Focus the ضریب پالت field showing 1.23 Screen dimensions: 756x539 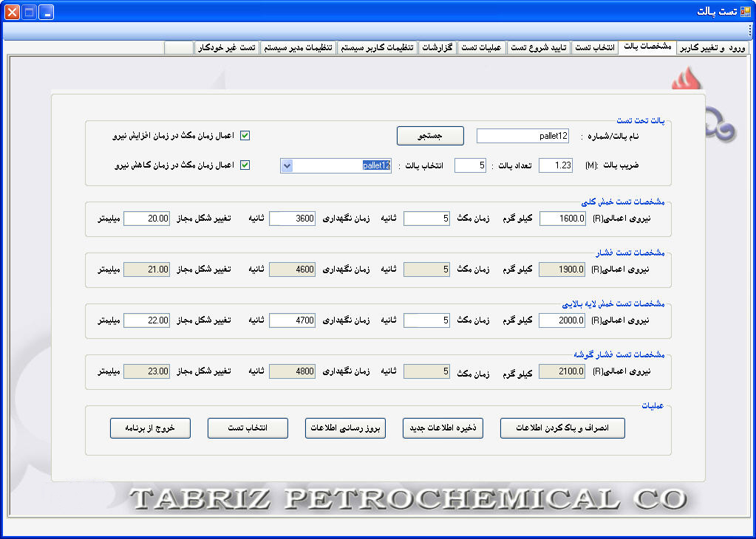pyautogui.click(x=555, y=165)
